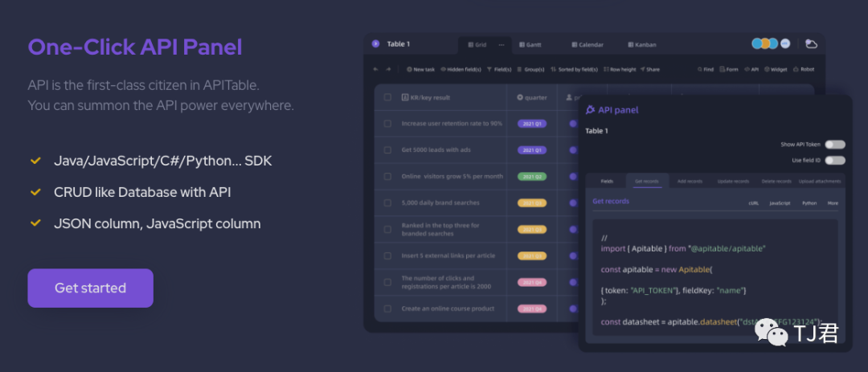Image resolution: width=868 pixels, height=372 pixels.
Task: Check the 'Ranked in the top three' row checkbox
Action: 387,229
